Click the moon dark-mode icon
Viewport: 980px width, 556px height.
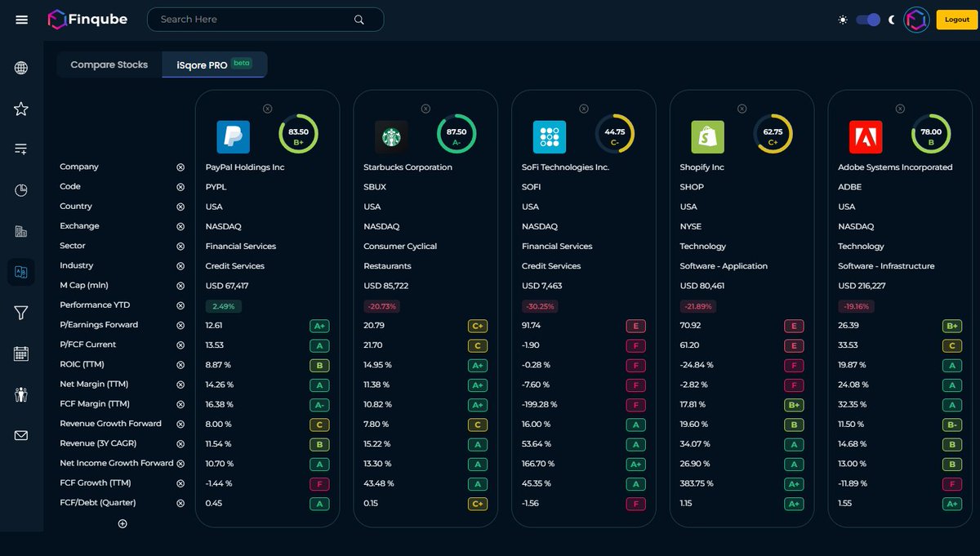(892, 20)
